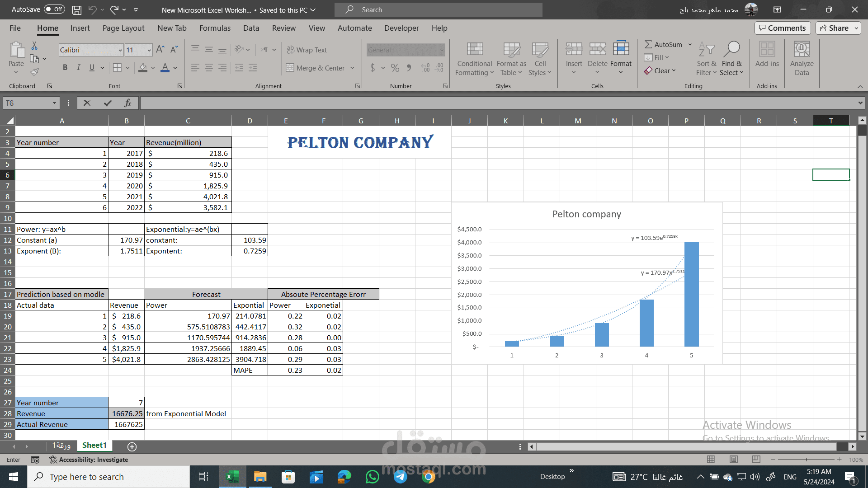The height and width of the screenshot is (488, 868).
Task: Toggle Bold formatting
Action: [65, 68]
